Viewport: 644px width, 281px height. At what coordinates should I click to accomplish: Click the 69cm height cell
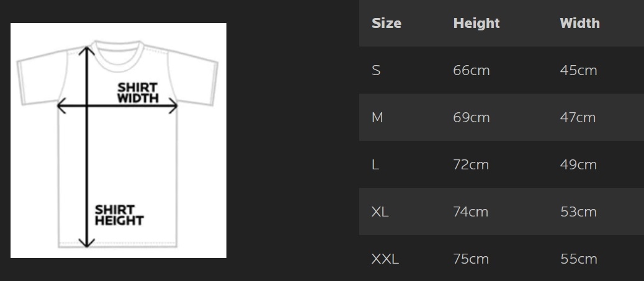click(x=471, y=118)
